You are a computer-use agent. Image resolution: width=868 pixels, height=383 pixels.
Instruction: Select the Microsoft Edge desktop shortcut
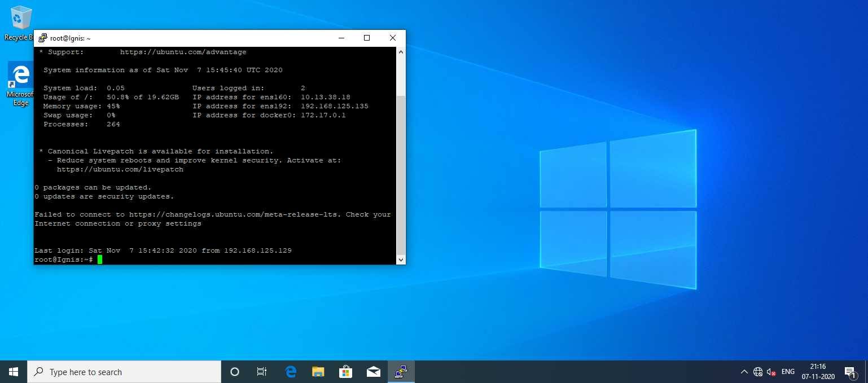click(21, 79)
